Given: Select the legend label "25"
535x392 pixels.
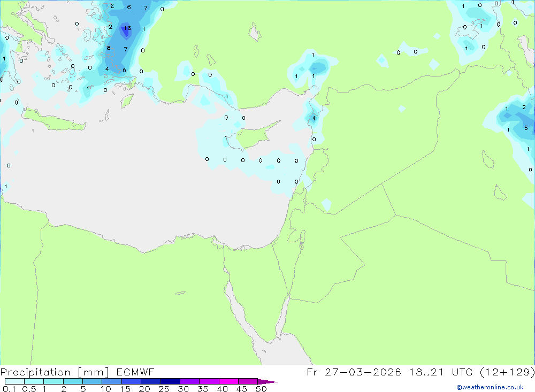Looking at the screenshot, I should [164, 389].
